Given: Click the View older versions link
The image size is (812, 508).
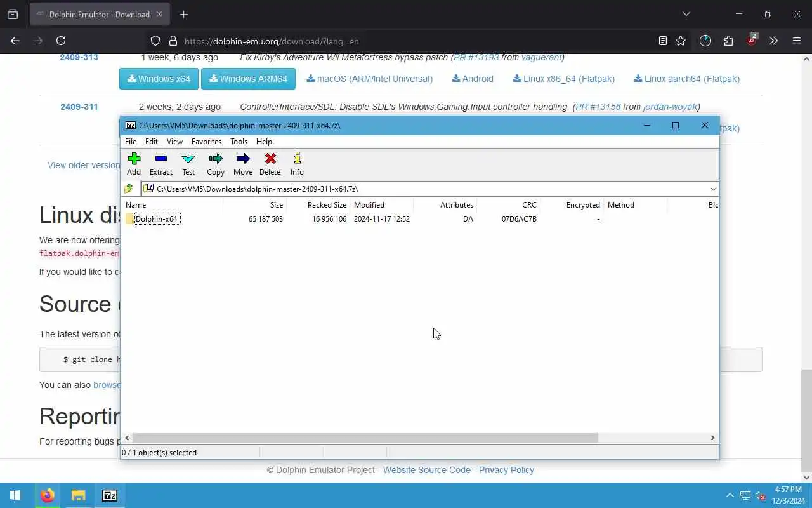Looking at the screenshot, I should click(83, 165).
